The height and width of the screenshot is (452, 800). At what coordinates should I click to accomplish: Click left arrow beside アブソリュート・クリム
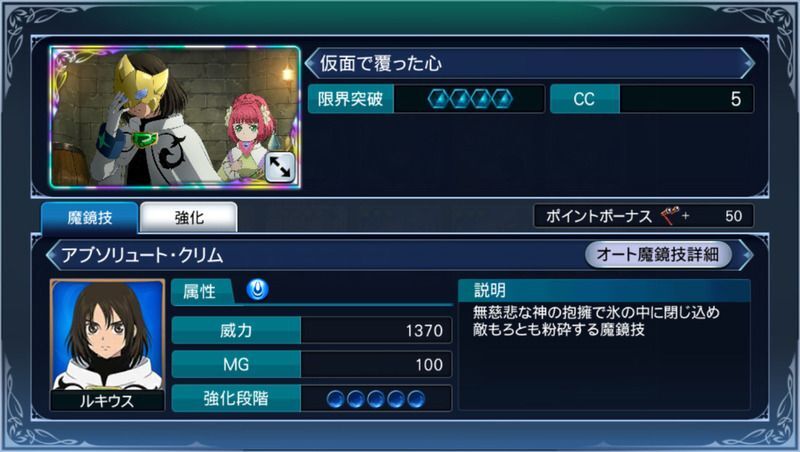pyautogui.click(x=52, y=255)
